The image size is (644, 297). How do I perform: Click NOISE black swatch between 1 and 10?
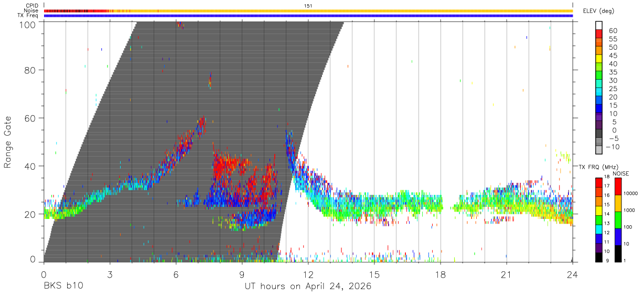(618, 254)
